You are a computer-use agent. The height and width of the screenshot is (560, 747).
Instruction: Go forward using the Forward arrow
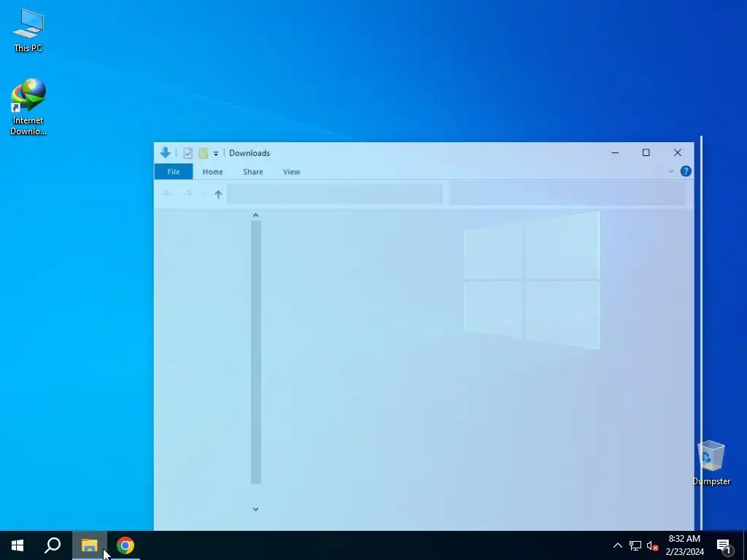tap(188, 194)
